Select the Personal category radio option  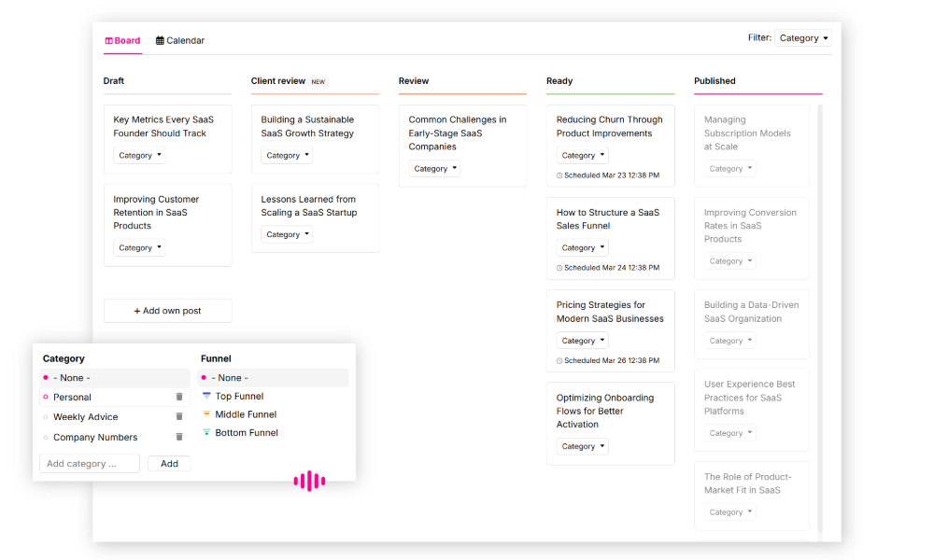click(x=46, y=398)
